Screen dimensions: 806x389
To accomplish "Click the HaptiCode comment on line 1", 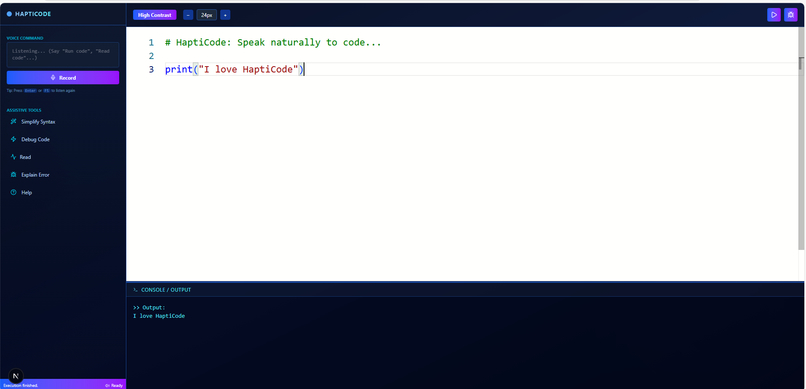I will (273, 43).
